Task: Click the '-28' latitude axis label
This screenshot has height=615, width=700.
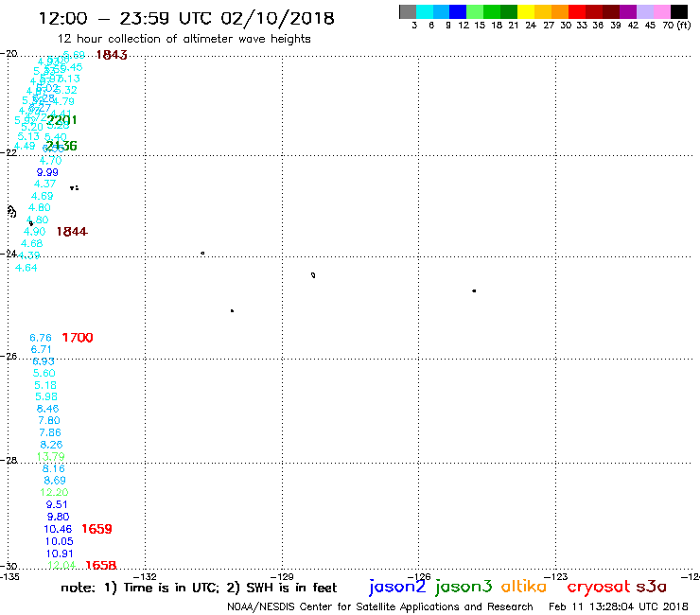Action: point(9,460)
